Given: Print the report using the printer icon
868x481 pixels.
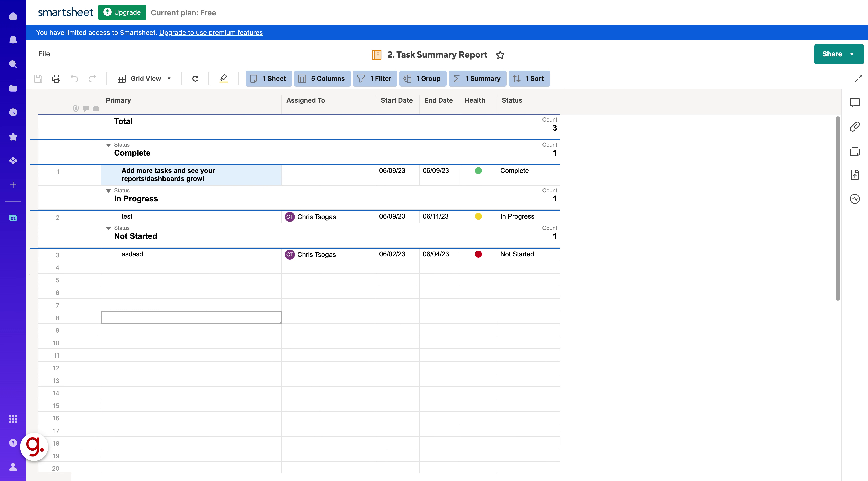Looking at the screenshot, I should click(56, 79).
